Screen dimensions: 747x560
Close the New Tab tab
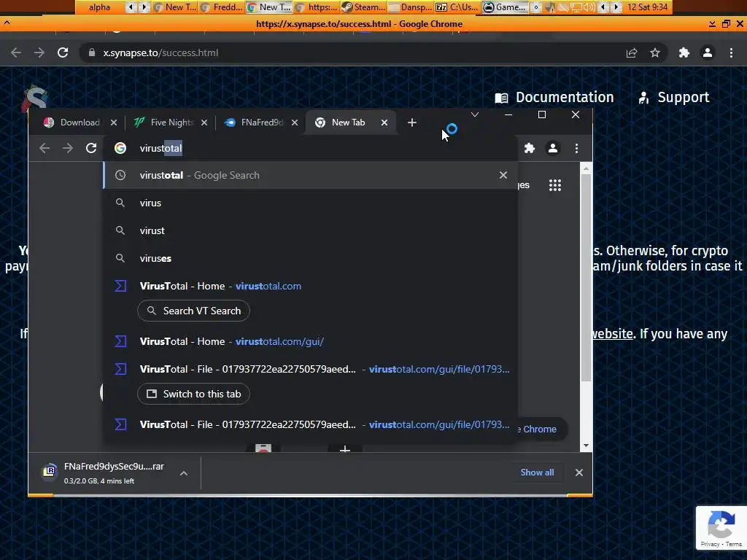384,122
